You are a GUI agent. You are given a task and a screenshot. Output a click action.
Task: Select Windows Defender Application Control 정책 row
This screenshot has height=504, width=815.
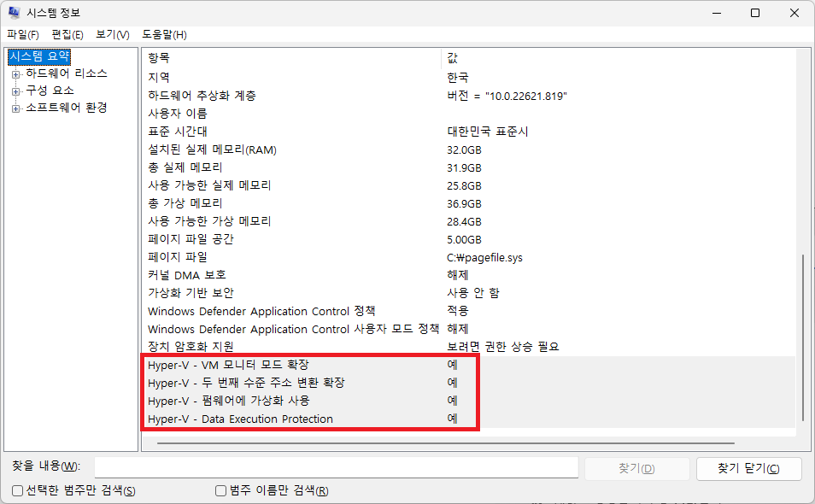(x=468, y=311)
